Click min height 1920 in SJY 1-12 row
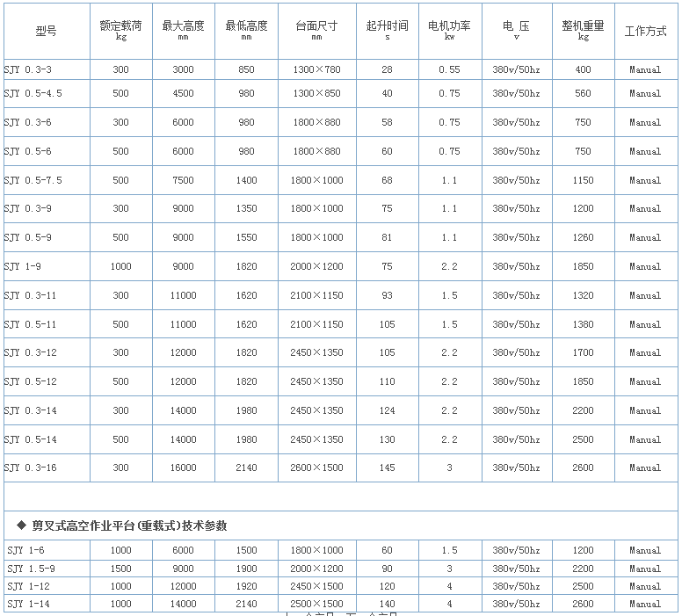The width and height of the screenshot is (682, 616). tap(247, 586)
